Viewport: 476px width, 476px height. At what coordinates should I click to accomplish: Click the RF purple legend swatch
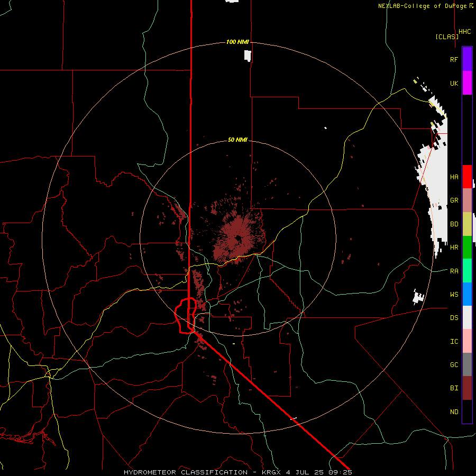467,59
